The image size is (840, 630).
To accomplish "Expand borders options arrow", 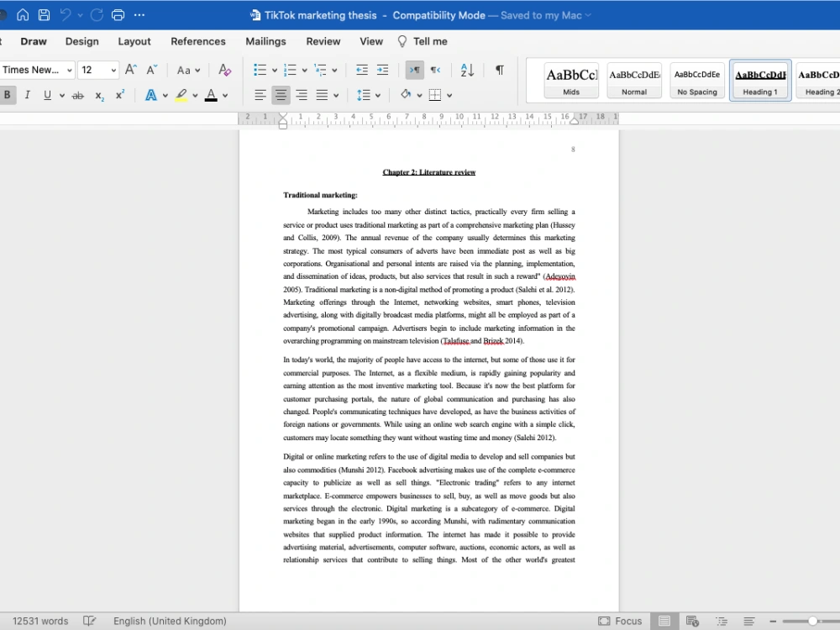I will (x=449, y=96).
